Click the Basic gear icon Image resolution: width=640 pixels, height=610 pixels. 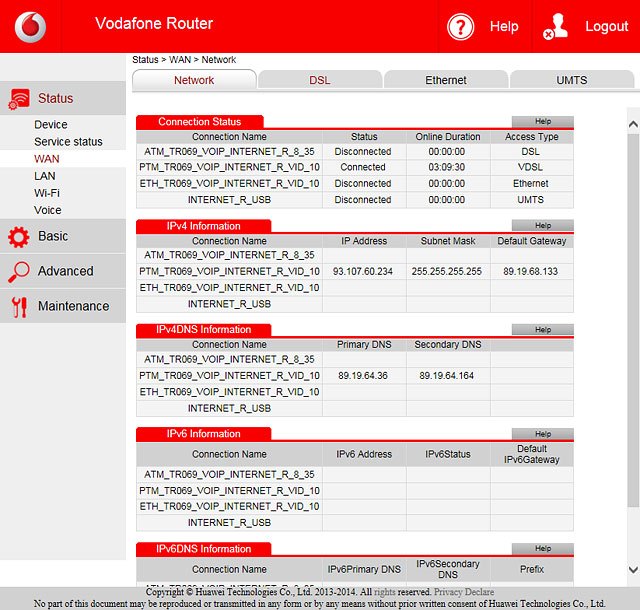point(18,237)
